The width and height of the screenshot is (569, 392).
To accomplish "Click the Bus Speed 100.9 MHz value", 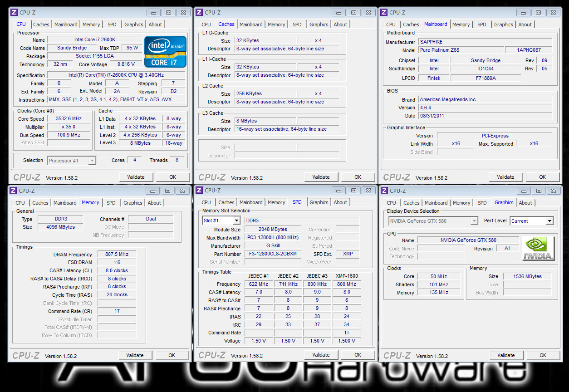I will click(68, 135).
